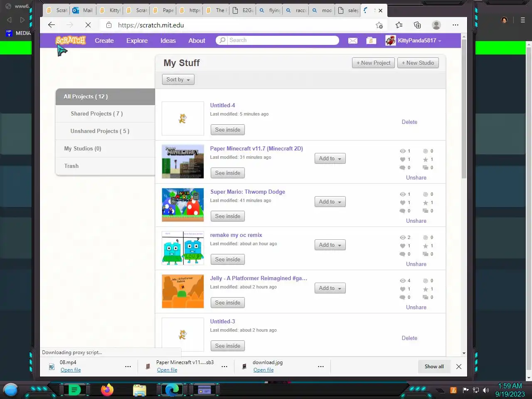Open the green Spotify-like taskbar app
Image resolution: width=532 pixels, height=399 pixels.
coord(74,390)
